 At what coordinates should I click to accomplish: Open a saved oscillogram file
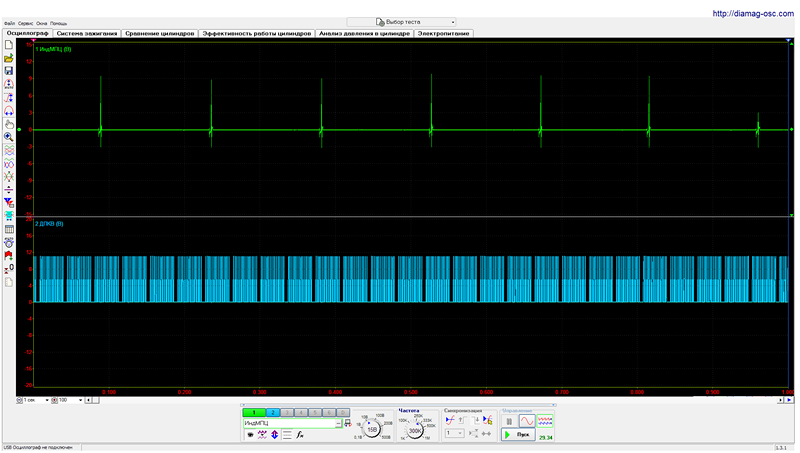pos(9,58)
